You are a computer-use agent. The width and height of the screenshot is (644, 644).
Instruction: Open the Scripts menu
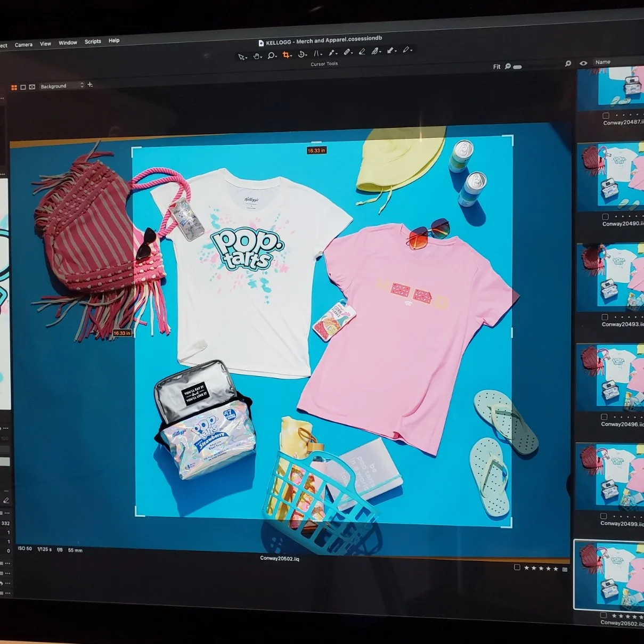point(93,42)
